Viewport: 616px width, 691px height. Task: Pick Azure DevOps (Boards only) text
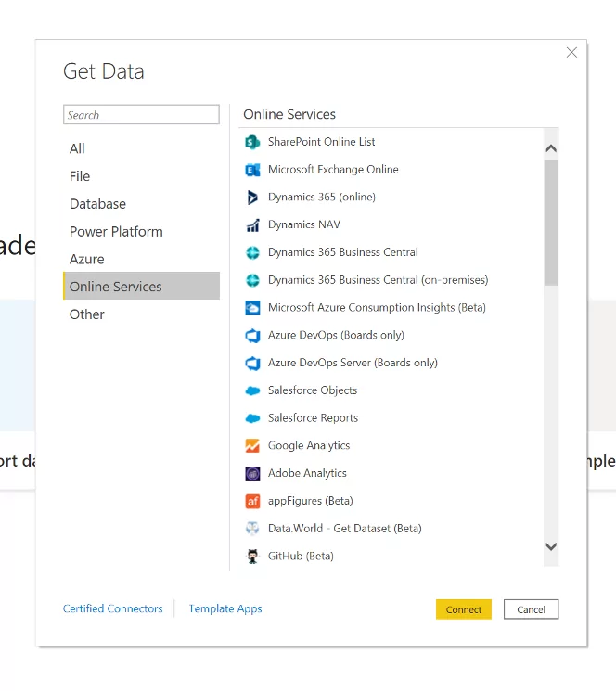[x=336, y=336]
